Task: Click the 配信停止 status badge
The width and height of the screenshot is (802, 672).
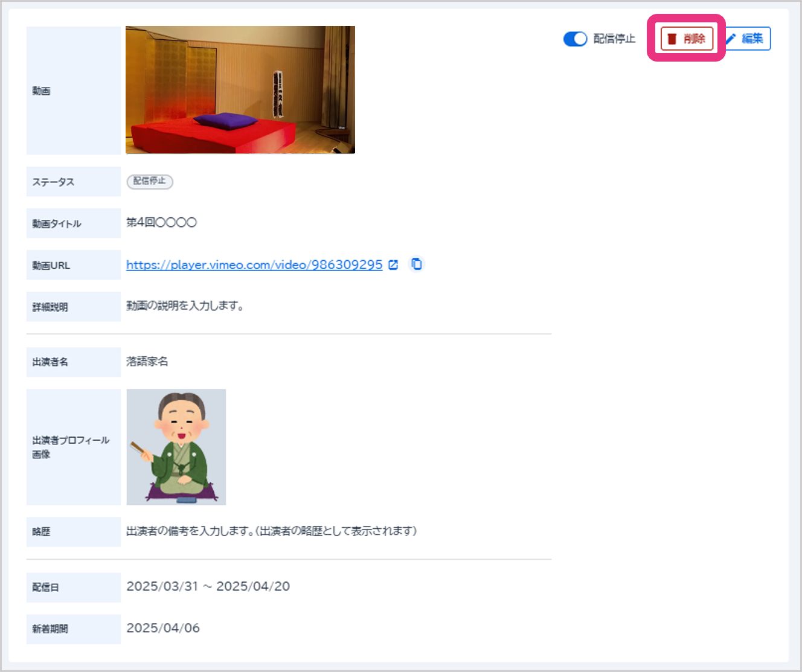Action: [150, 181]
